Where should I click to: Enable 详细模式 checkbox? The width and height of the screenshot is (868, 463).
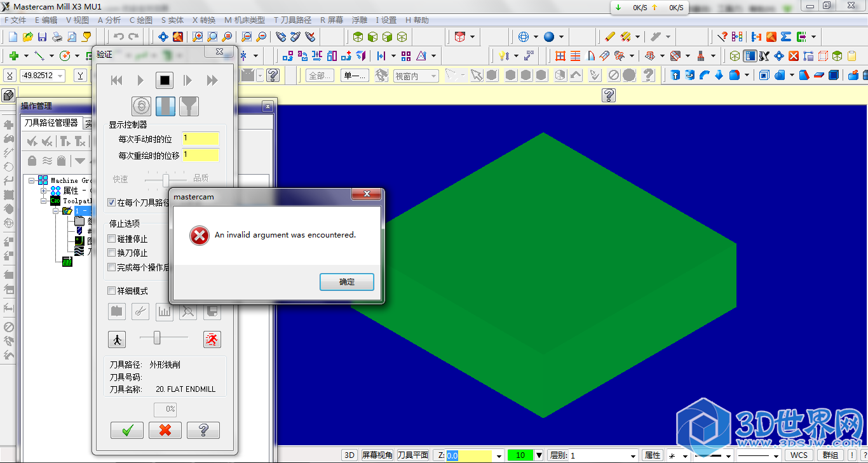(112, 291)
